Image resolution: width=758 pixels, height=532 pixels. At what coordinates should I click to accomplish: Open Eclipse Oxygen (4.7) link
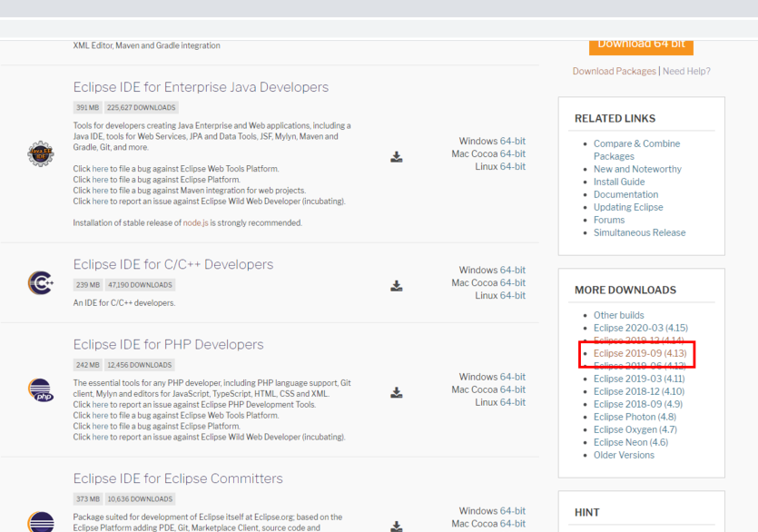click(635, 429)
